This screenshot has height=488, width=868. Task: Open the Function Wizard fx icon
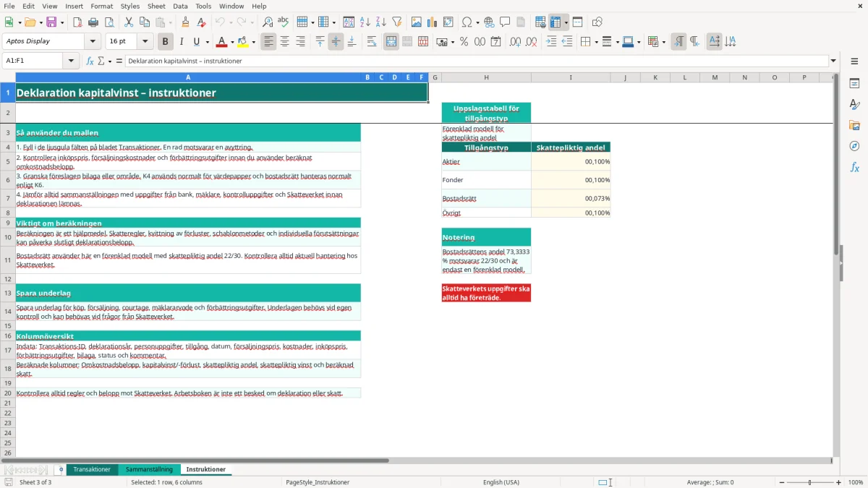[90, 61]
